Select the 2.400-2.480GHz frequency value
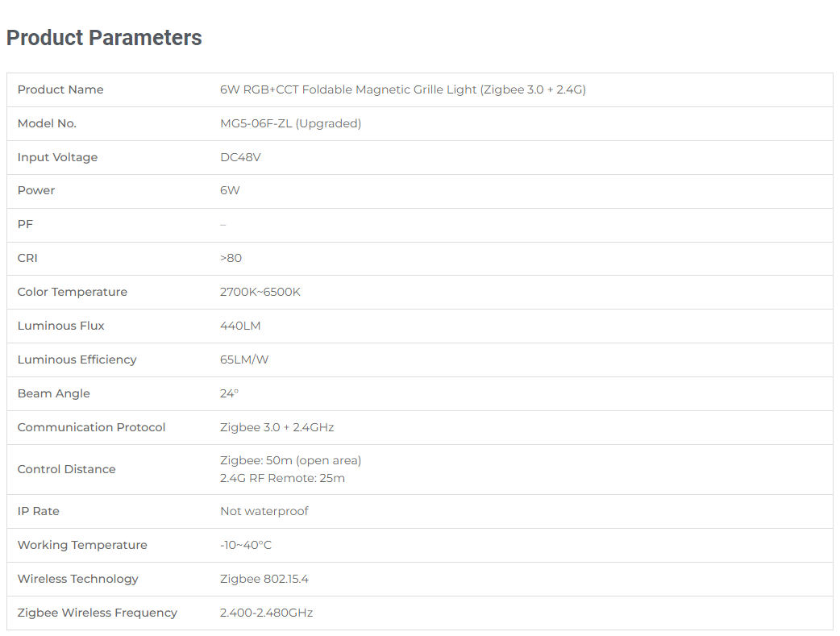 point(266,613)
